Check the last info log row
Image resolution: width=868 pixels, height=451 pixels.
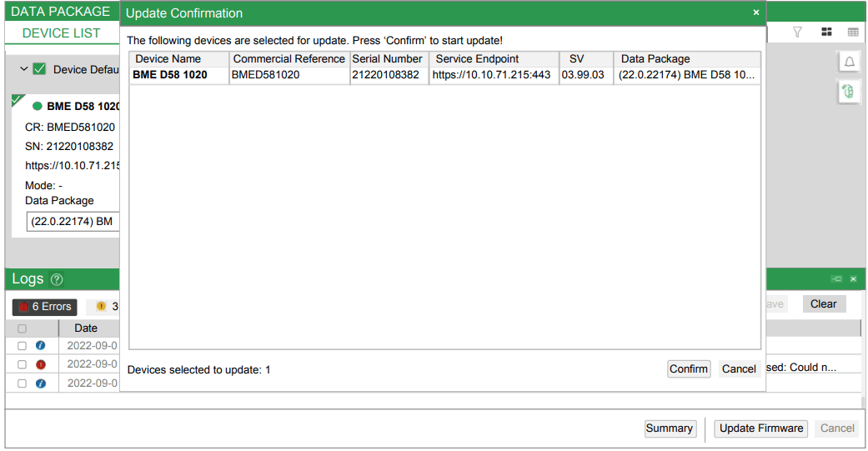point(23,383)
